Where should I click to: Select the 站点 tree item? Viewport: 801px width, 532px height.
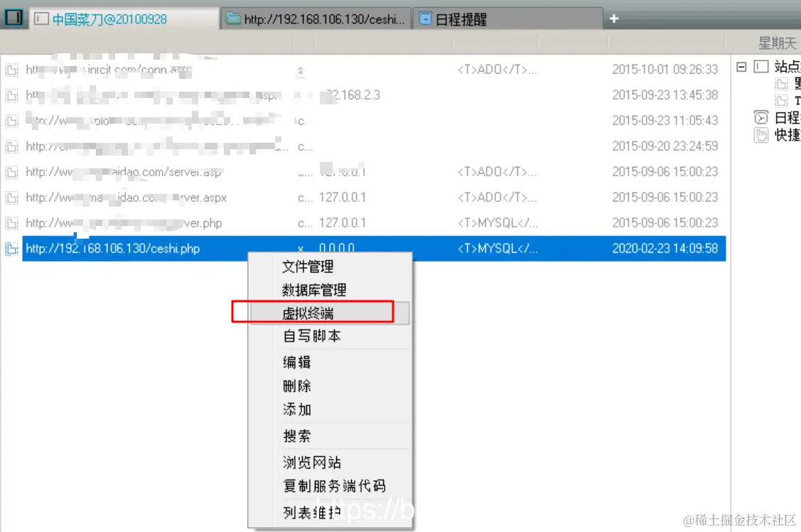(x=787, y=66)
